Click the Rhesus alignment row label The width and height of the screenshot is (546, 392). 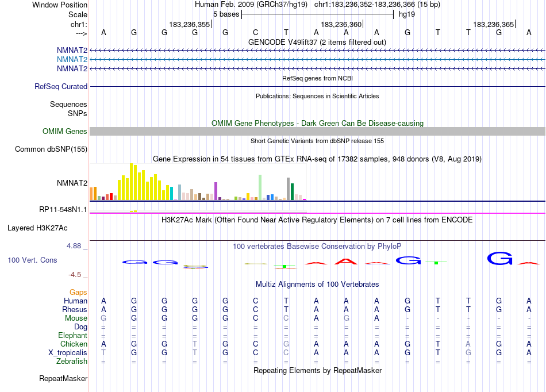pos(75,309)
